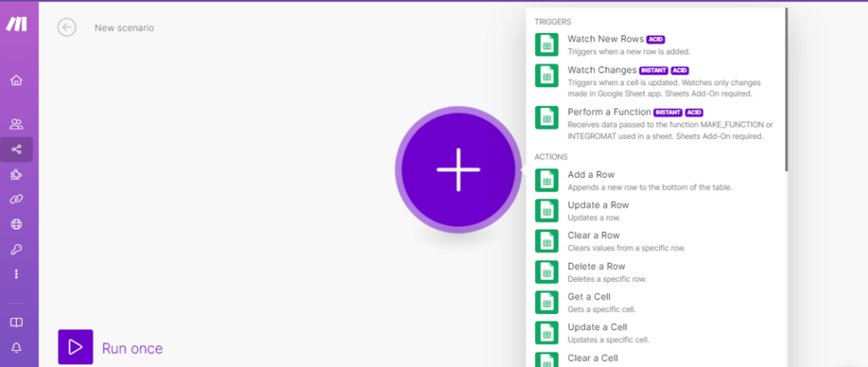Choose the Clear a Row action
The image size is (868, 367).
pos(656,241)
